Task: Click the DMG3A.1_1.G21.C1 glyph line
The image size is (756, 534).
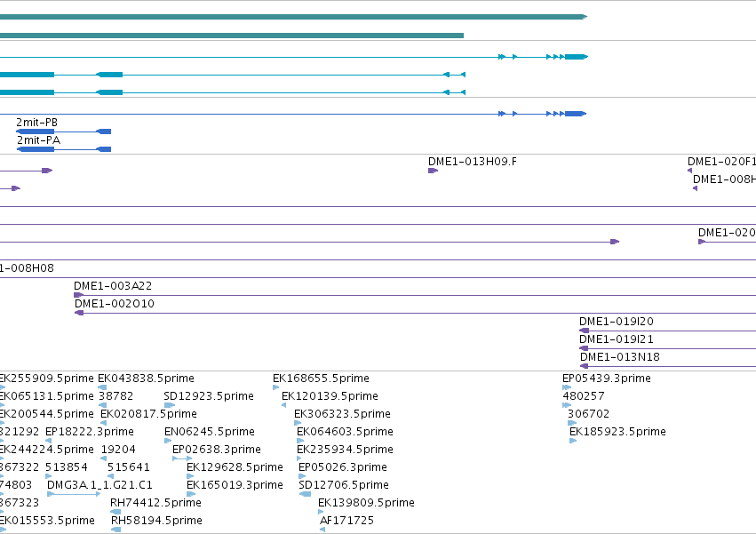Action: pyautogui.click(x=75, y=494)
